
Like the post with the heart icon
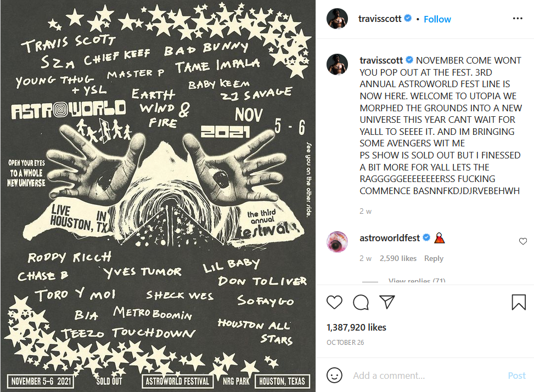(334, 302)
